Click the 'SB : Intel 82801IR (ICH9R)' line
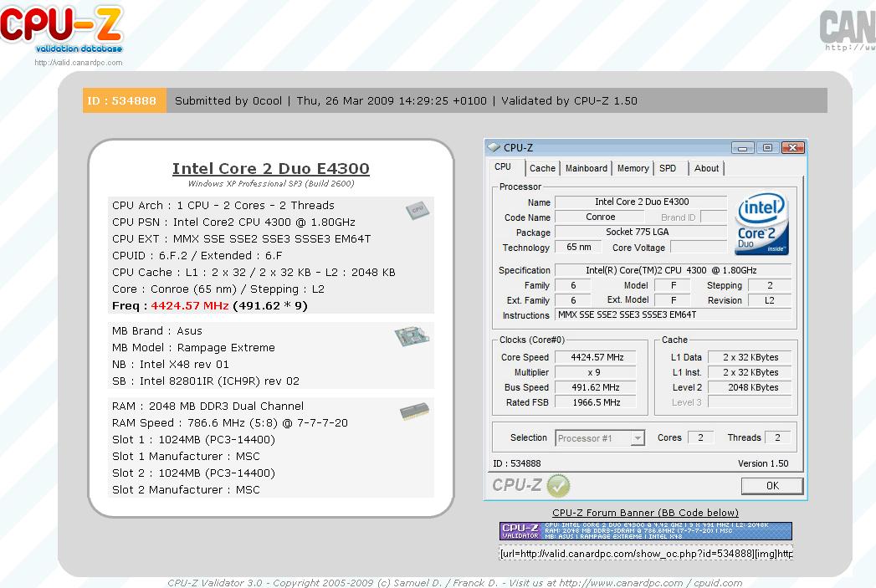 pos(206,381)
